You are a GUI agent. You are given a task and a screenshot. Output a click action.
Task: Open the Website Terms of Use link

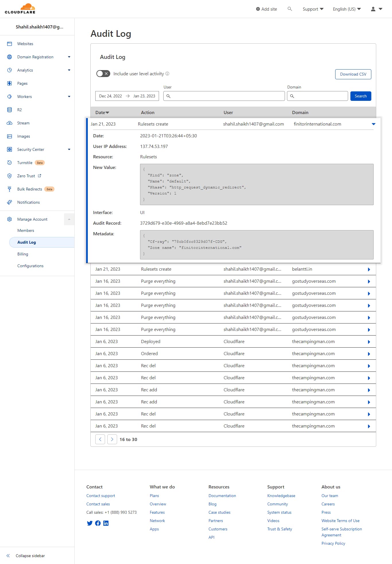coord(340,521)
